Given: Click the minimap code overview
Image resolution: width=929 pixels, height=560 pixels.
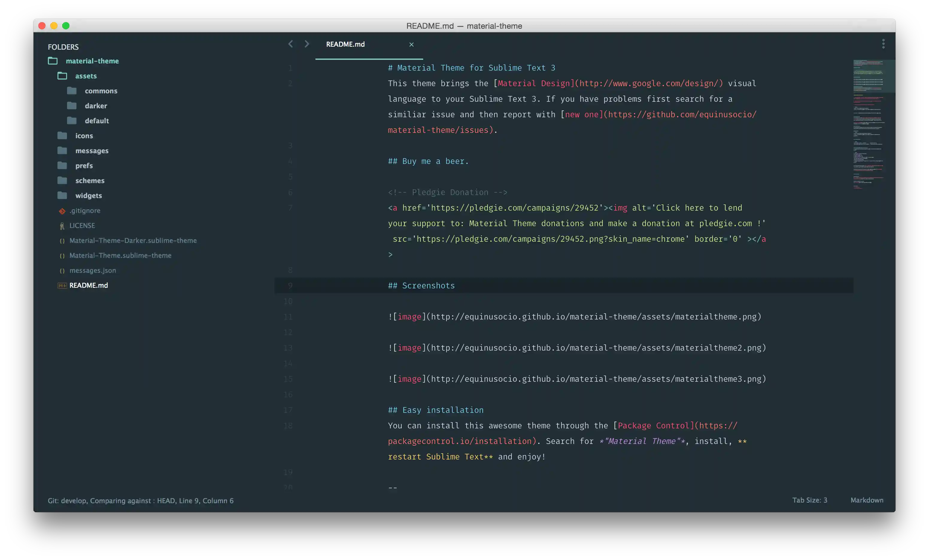Looking at the screenshot, I should point(869,124).
